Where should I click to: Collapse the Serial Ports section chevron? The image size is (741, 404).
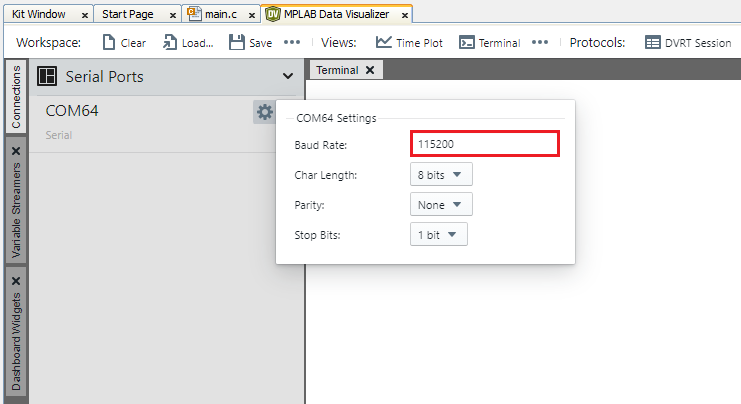(288, 77)
